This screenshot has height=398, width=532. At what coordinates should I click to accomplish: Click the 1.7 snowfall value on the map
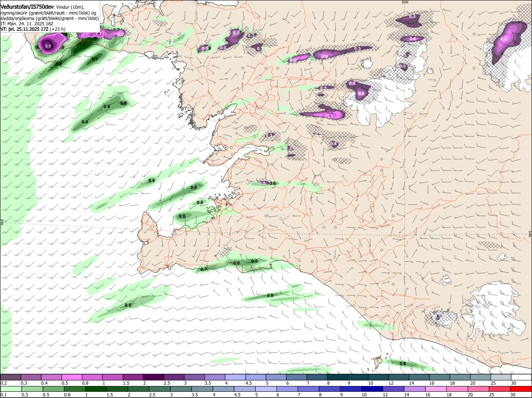point(99,33)
